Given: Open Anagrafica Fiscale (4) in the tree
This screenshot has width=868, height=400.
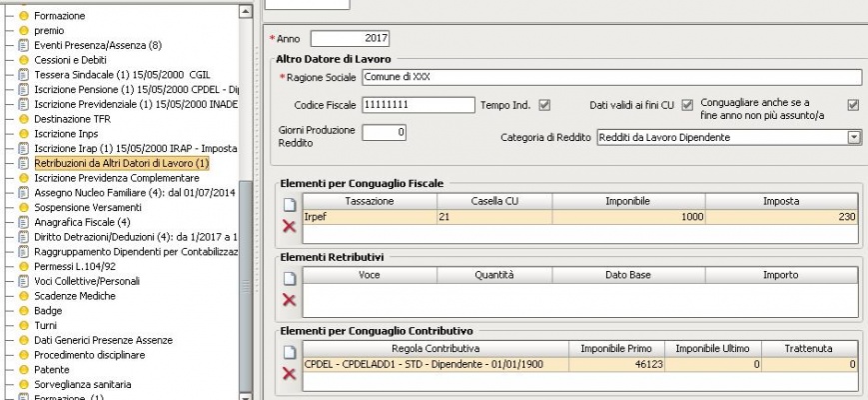Looking at the screenshot, I should pyautogui.click(x=82, y=221).
